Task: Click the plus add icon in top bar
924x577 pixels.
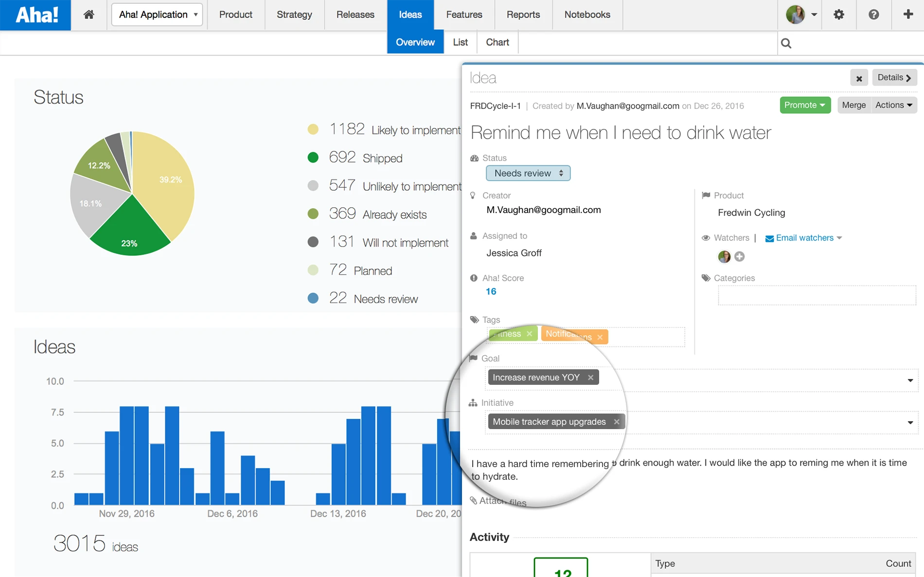Action: click(908, 14)
